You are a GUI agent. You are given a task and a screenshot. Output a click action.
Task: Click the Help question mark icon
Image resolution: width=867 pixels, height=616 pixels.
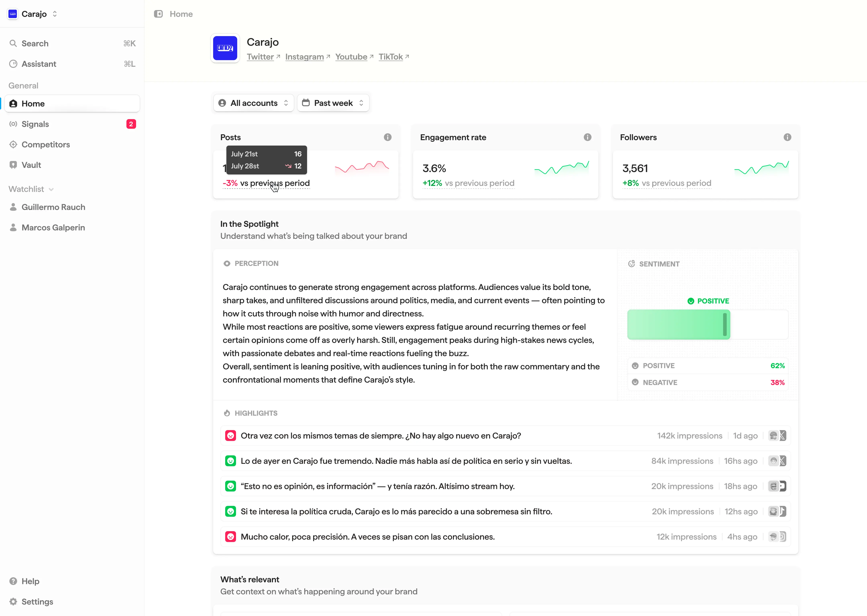pos(13,581)
